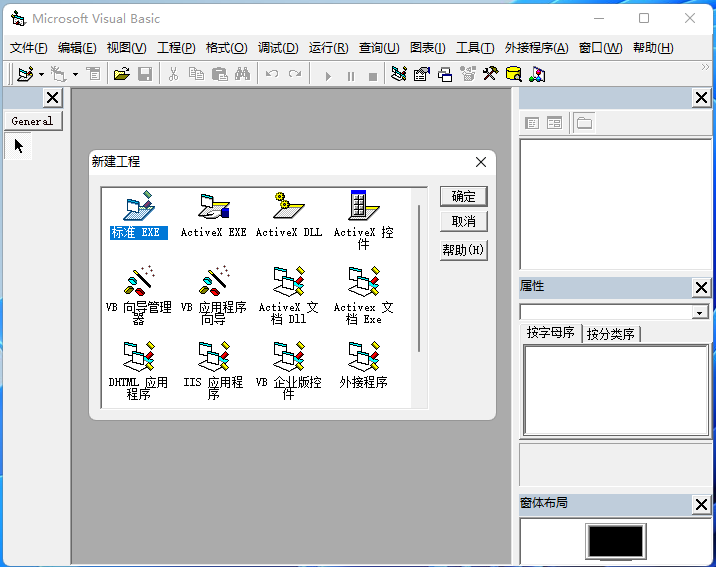Close the 窗体布局 panel
This screenshot has width=716, height=567.
tap(701, 504)
